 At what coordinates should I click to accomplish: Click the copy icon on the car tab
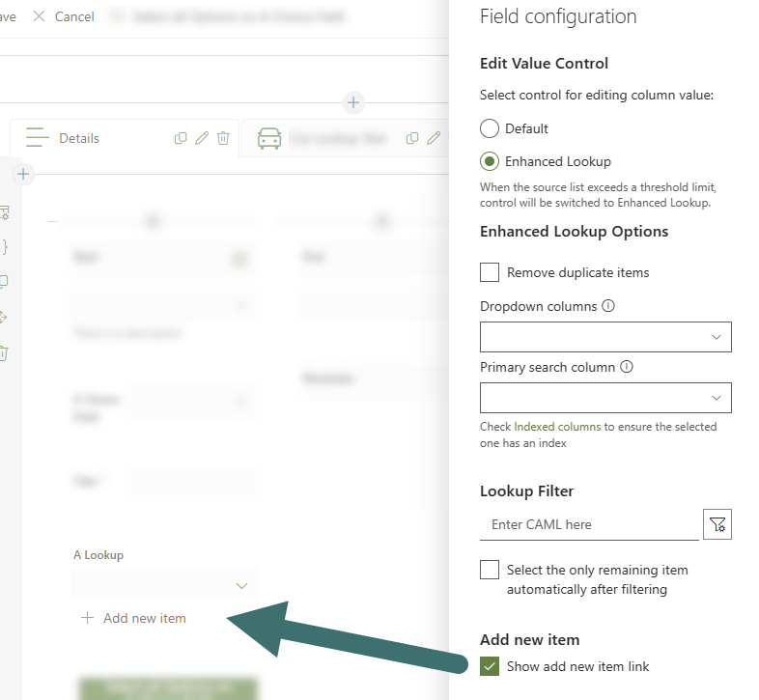point(412,138)
